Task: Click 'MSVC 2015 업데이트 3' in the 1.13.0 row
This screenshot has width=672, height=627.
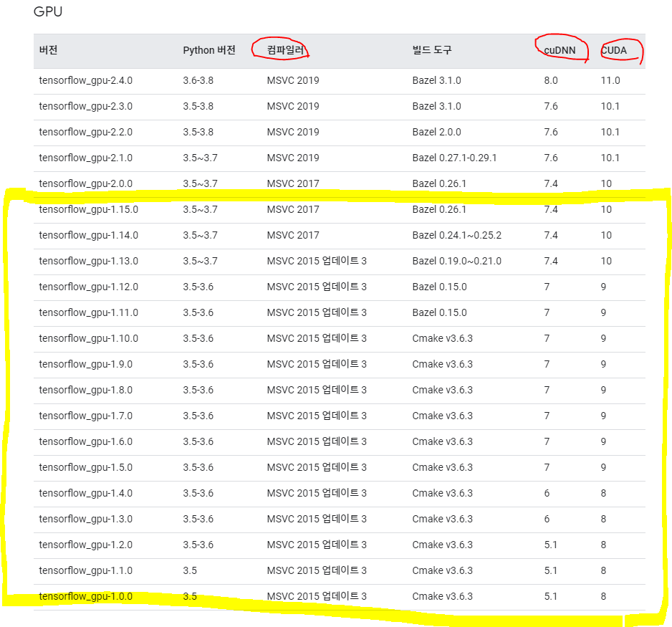Action: coord(317,261)
